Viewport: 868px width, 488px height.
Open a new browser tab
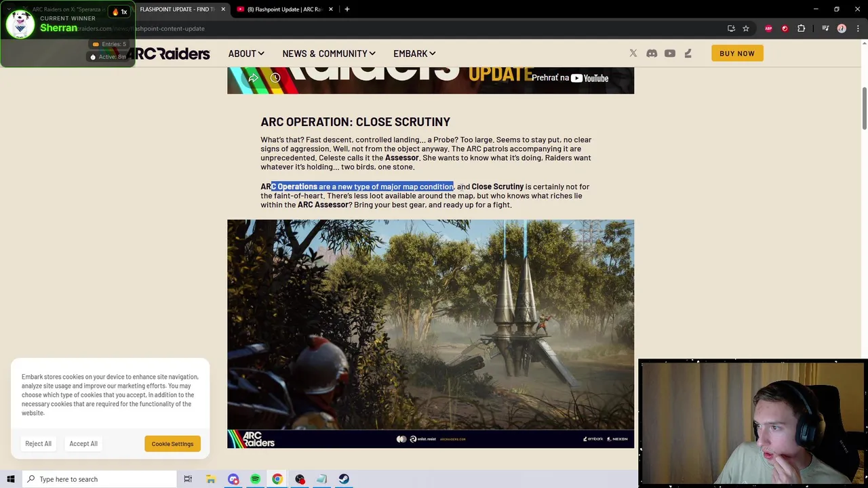[347, 9]
